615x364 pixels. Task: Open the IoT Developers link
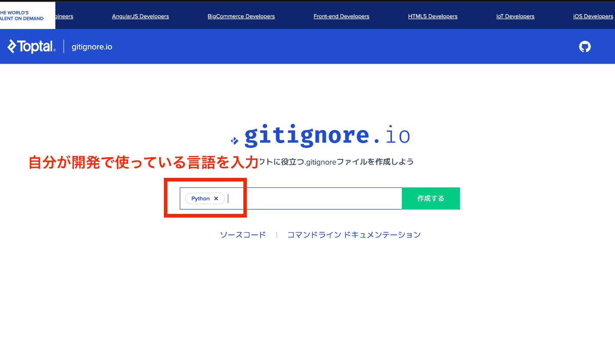[515, 16]
